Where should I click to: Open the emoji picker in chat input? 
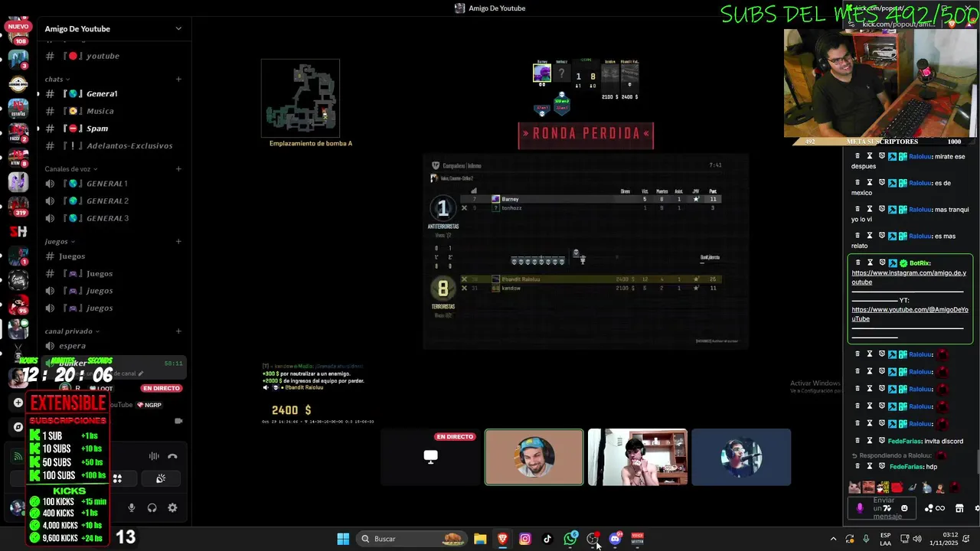(x=904, y=508)
